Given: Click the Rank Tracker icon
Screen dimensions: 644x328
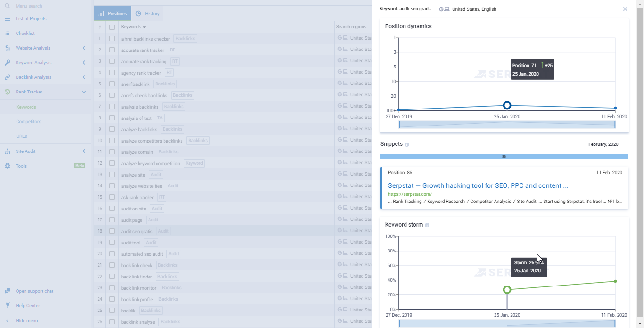Looking at the screenshot, I should [7, 92].
